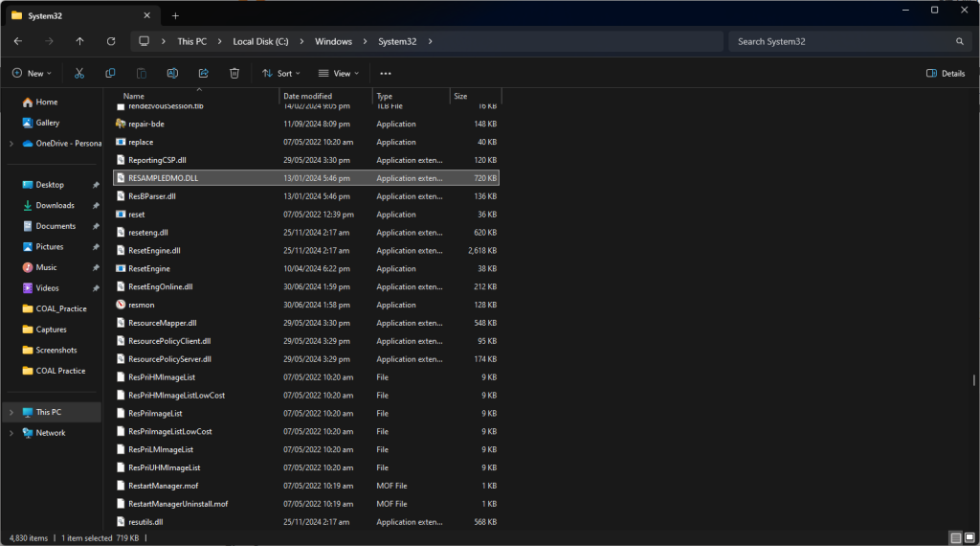The height and width of the screenshot is (546, 980).
Task: Unpin Desktop using its pin icon
Action: coord(96,185)
